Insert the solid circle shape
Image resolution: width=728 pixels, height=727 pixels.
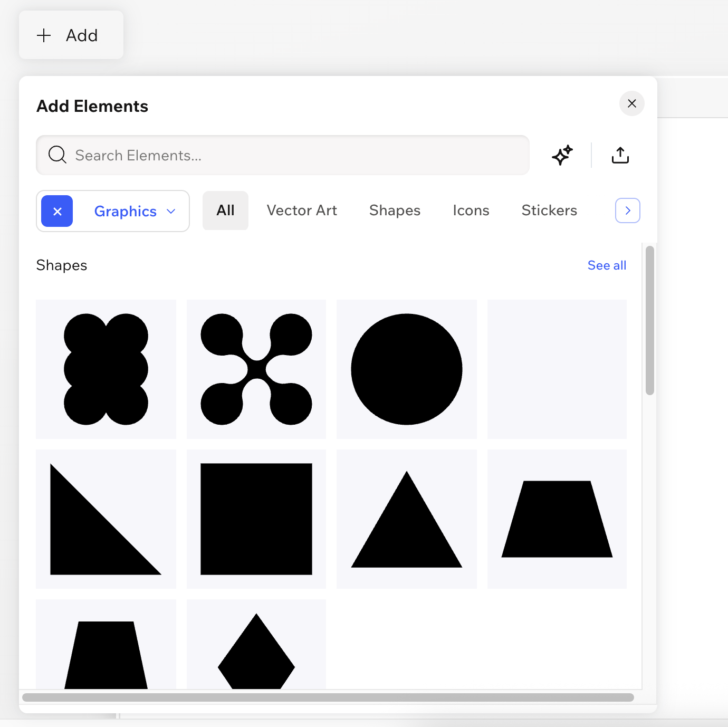[407, 369]
